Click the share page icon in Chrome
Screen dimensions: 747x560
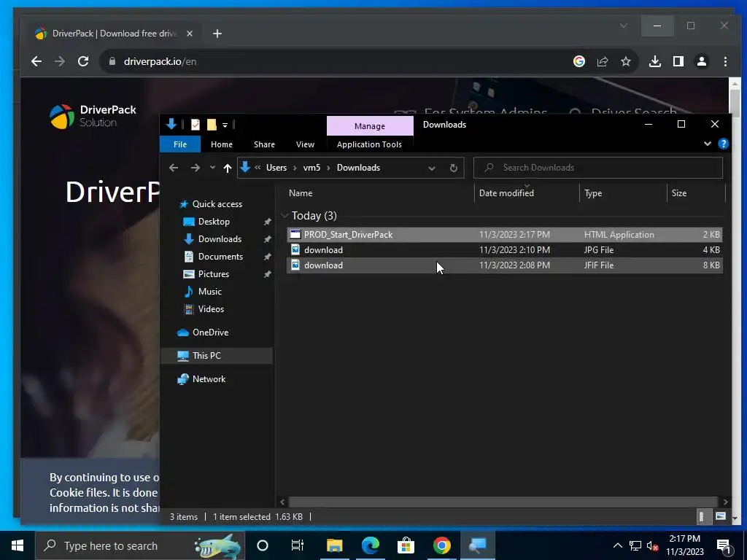(603, 61)
